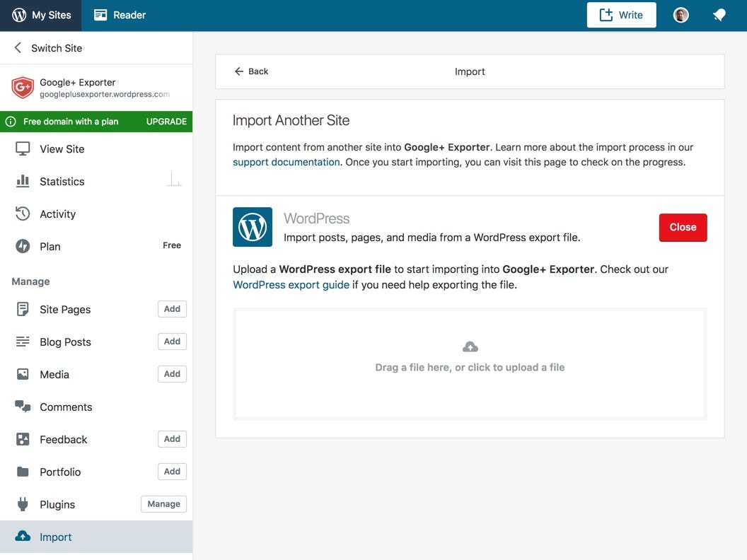Click the Back link

click(x=252, y=71)
